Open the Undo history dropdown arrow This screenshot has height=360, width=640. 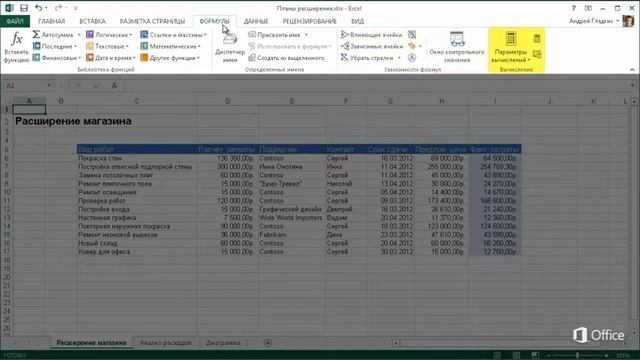coord(46,8)
